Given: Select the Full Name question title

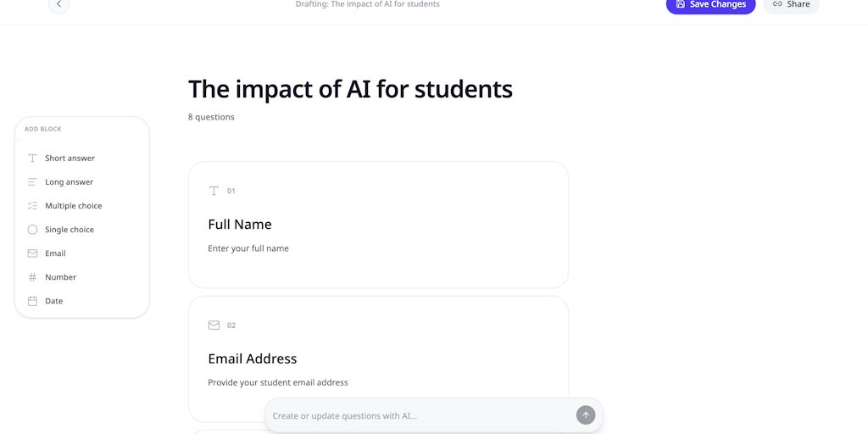Looking at the screenshot, I should [x=240, y=225].
